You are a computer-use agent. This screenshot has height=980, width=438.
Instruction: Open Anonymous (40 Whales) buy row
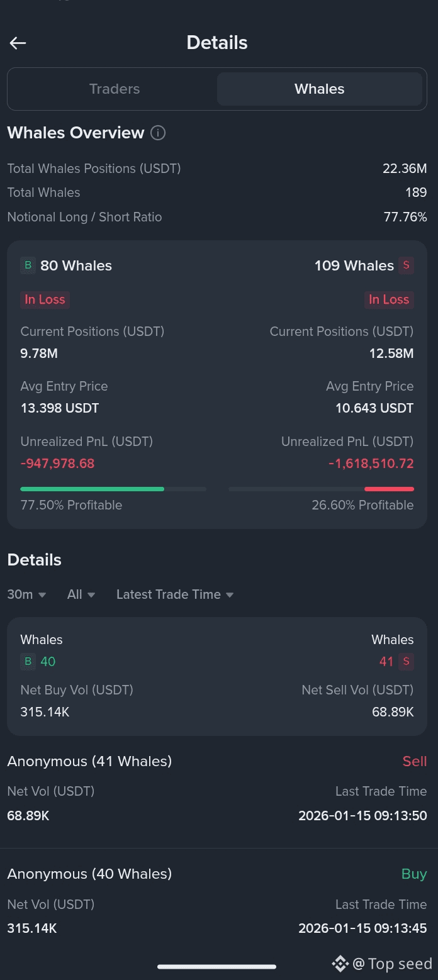coord(216,901)
